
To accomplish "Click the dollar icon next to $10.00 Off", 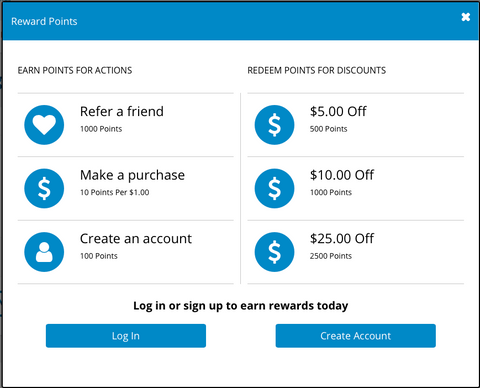I will click(x=274, y=188).
